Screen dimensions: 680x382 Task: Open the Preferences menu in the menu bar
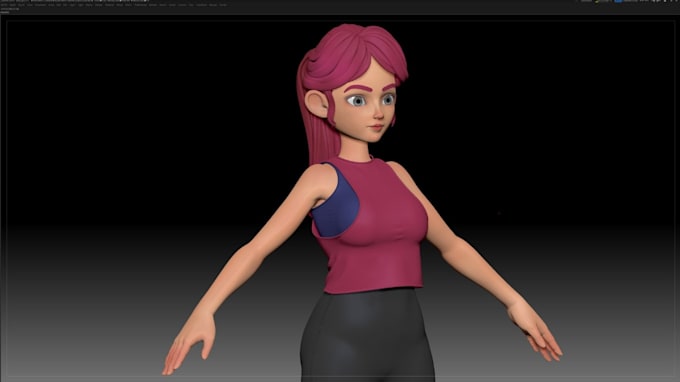pyautogui.click(x=141, y=5)
